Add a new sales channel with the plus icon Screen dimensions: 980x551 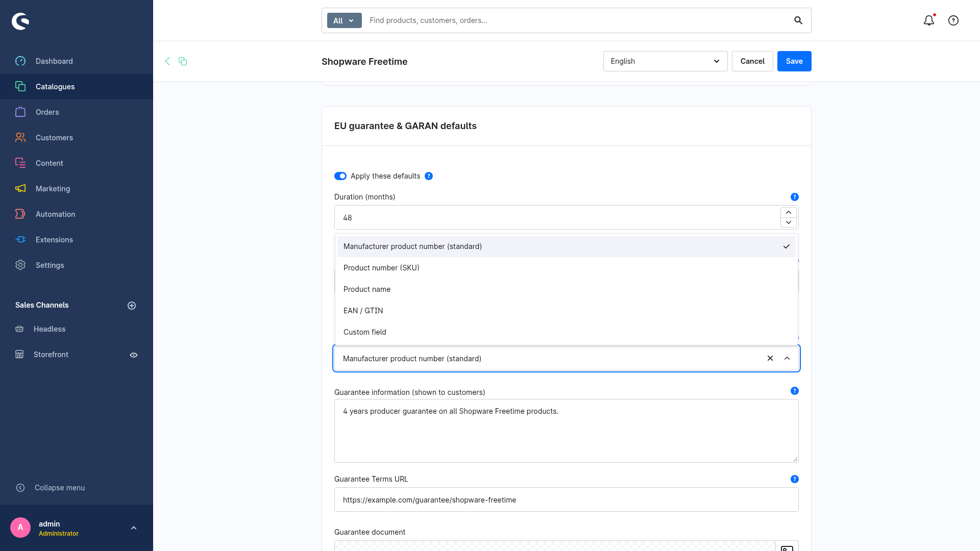132,306
